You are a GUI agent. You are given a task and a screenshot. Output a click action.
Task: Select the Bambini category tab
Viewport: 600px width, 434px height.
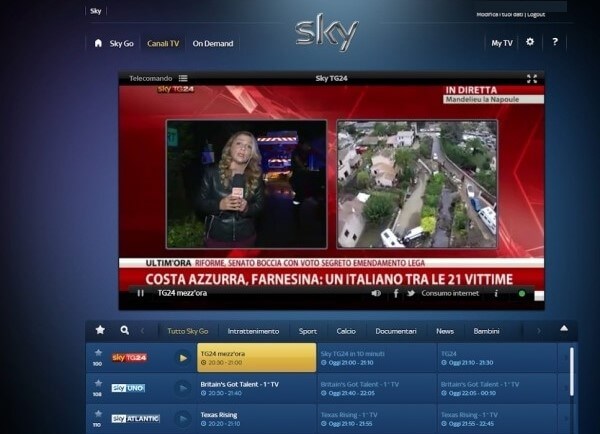point(486,331)
